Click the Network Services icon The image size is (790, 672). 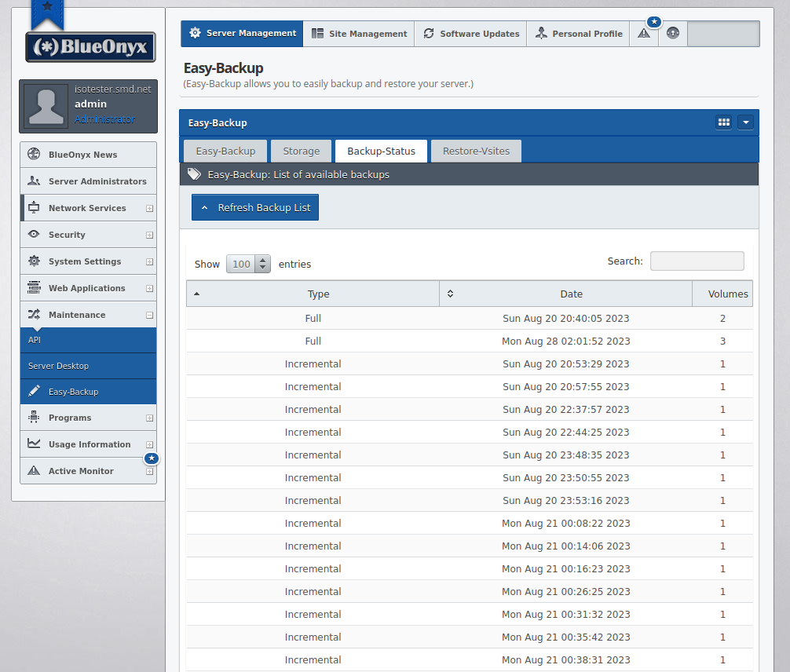34,207
